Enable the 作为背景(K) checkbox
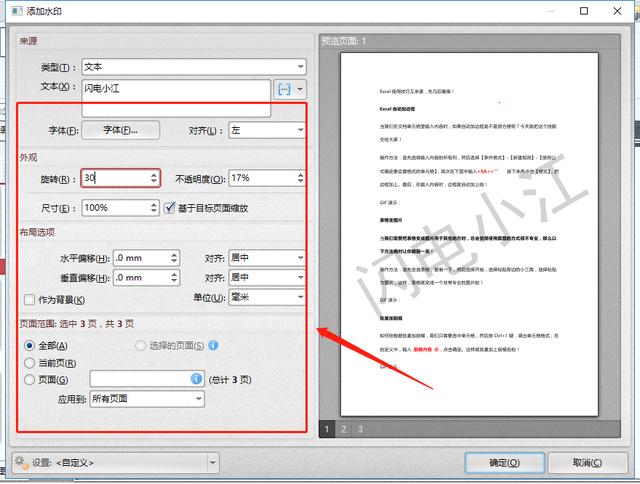This screenshot has width=640, height=484. pos(29,300)
